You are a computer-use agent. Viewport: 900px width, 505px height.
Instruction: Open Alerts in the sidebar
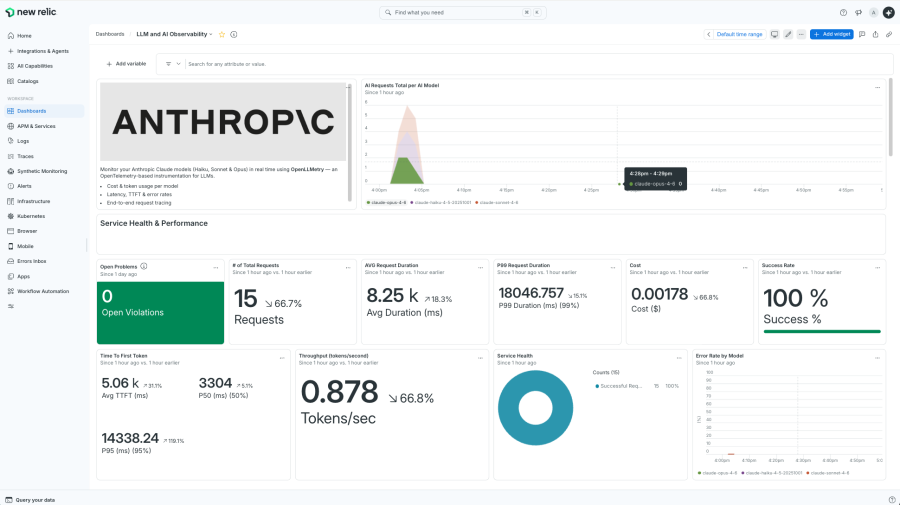(43, 186)
